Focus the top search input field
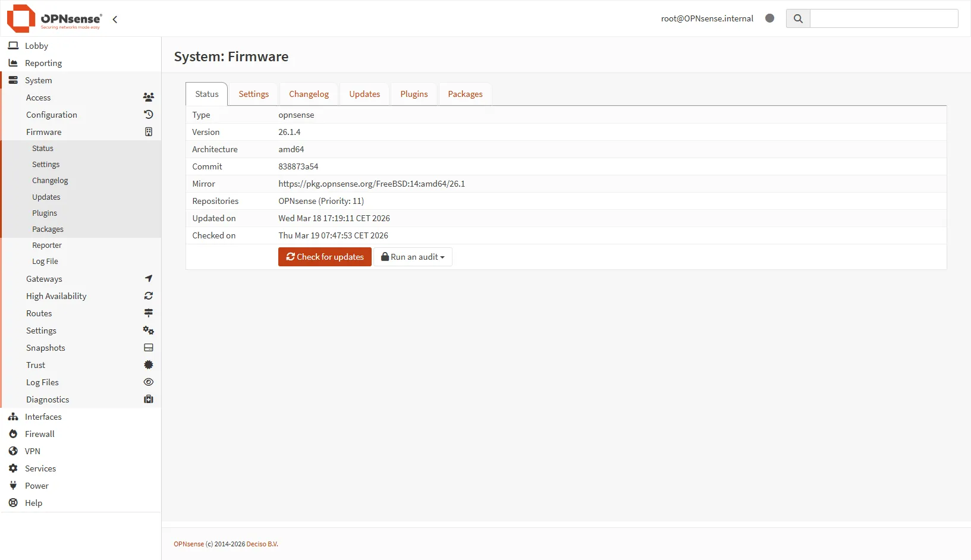The height and width of the screenshot is (560, 971). tap(884, 18)
